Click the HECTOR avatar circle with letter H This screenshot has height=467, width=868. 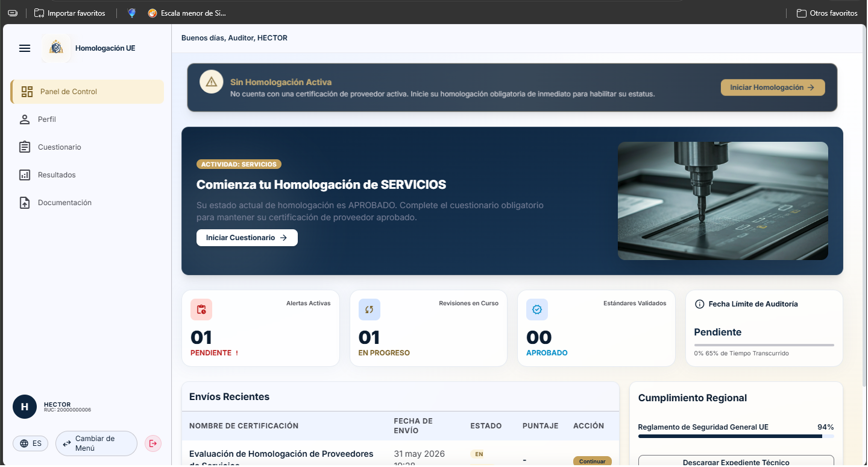pos(25,407)
